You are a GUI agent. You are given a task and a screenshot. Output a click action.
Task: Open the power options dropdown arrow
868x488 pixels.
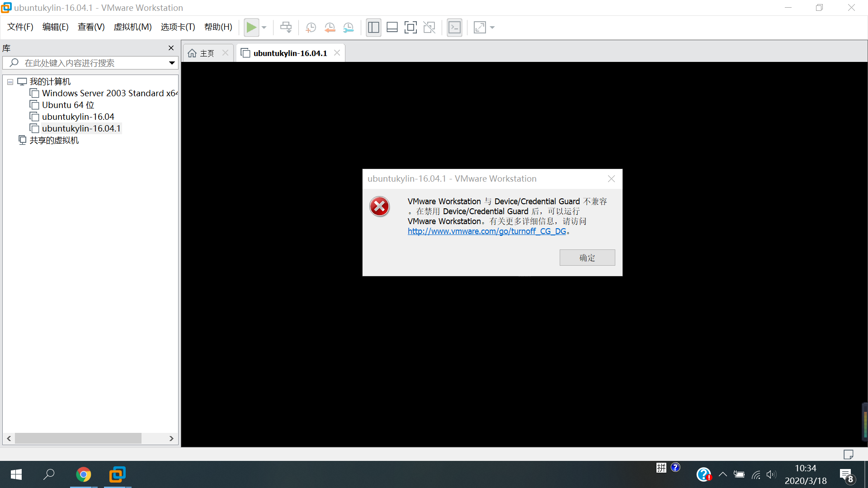[x=264, y=28]
